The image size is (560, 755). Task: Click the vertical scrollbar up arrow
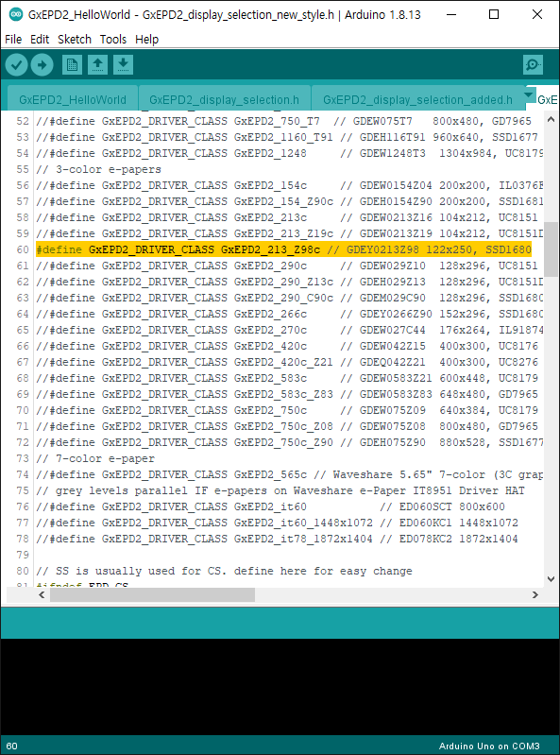(552, 119)
